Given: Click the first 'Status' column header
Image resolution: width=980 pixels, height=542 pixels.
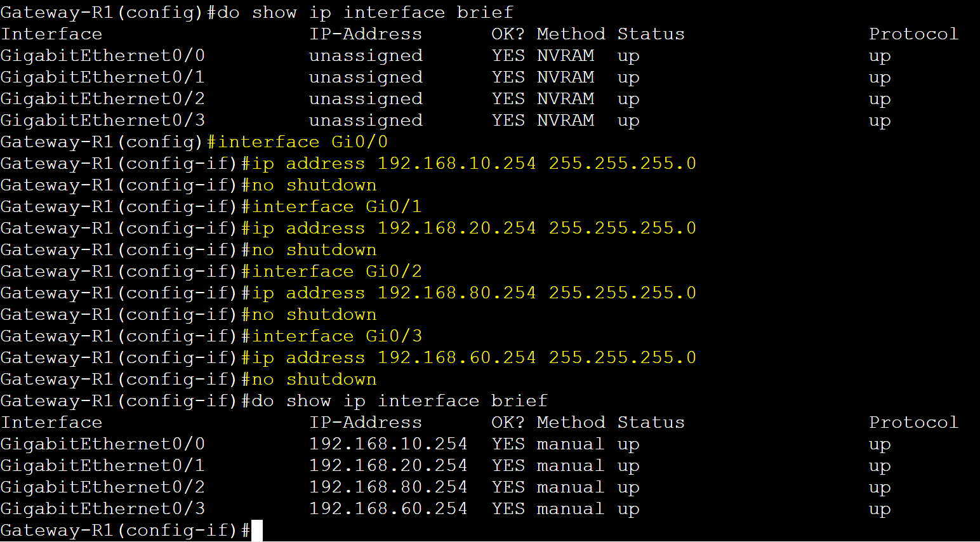Looking at the screenshot, I should click(651, 34).
